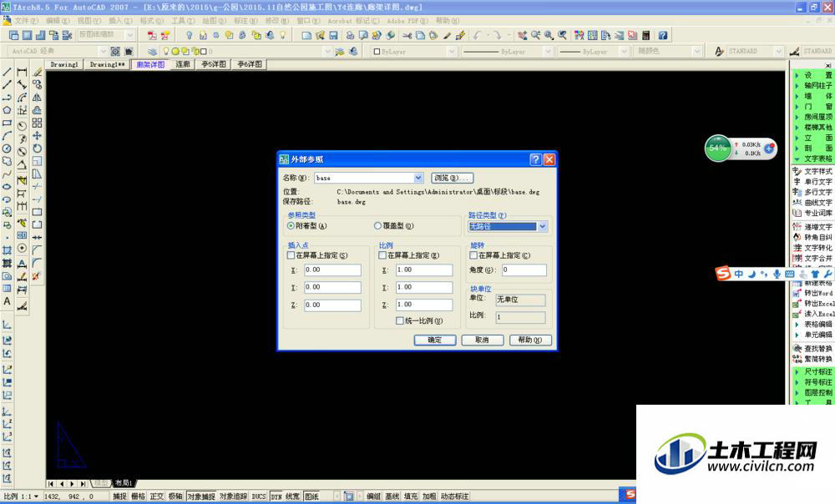
Task: Click the 取消 Cancel button in dialog
Action: coord(482,340)
